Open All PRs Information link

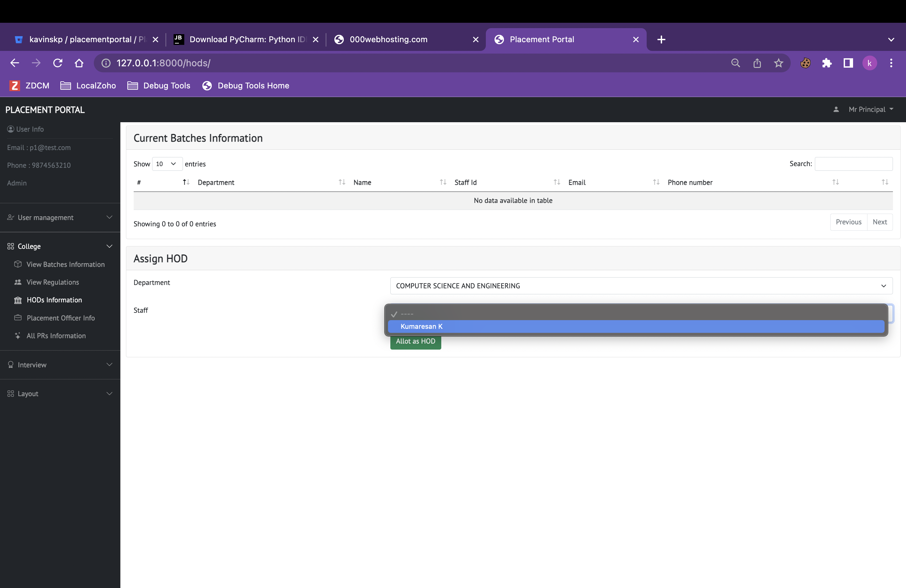pyautogui.click(x=56, y=336)
